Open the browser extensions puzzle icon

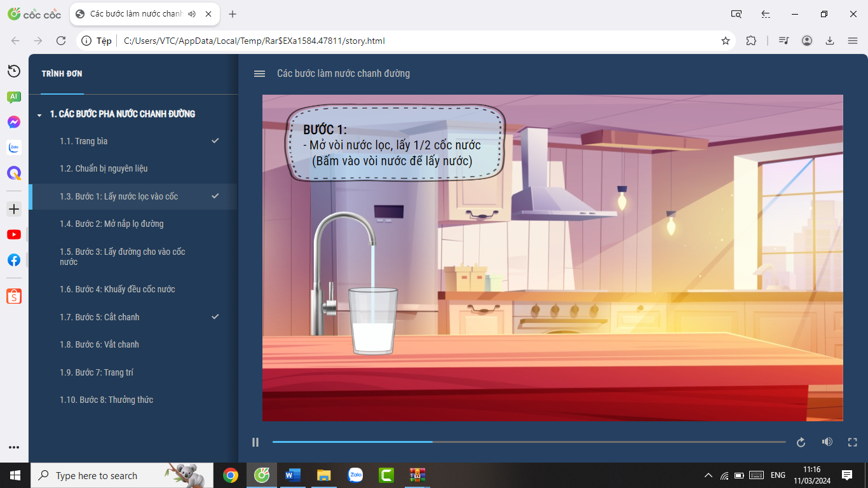pos(751,41)
